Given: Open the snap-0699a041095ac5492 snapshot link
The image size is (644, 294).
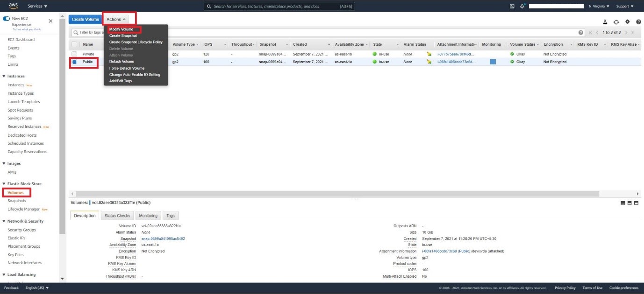Looking at the screenshot, I should 163,238.
